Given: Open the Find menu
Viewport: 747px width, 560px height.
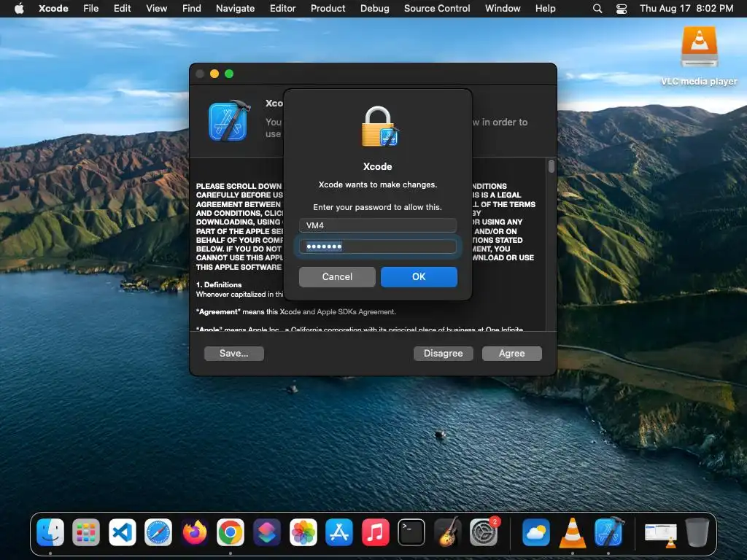Looking at the screenshot, I should coord(192,9).
